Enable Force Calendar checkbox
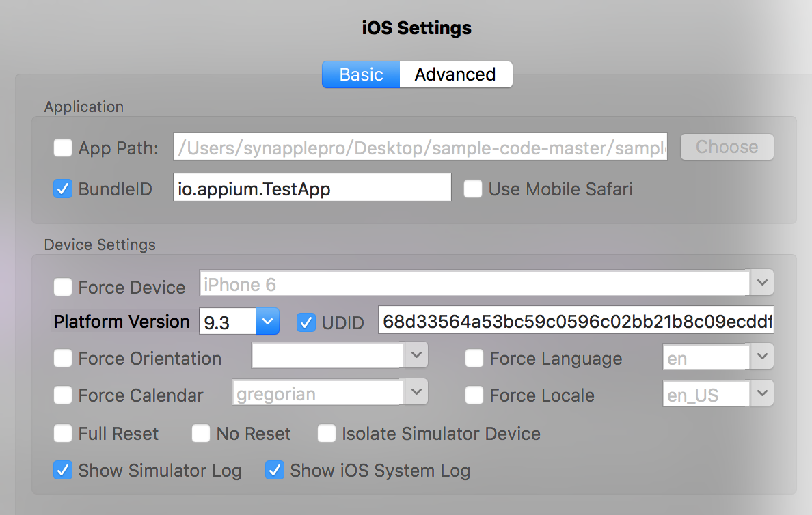The width and height of the screenshot is (812, 515). (x=63, y=395)
